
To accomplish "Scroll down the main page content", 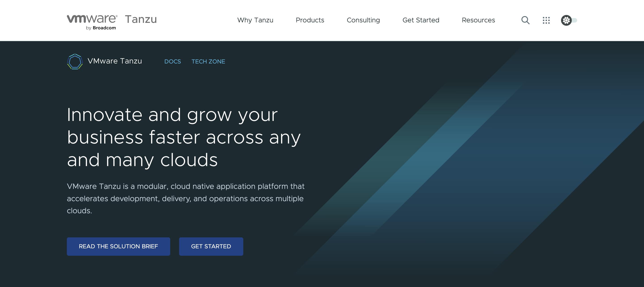I will pyautogui.click(x=322, y=164).
